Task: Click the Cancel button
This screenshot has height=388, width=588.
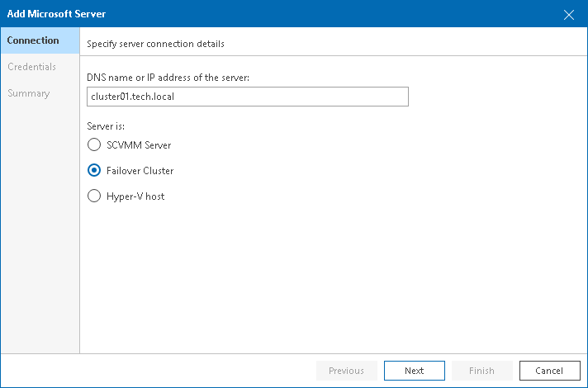Action: (x=549, y=371)
